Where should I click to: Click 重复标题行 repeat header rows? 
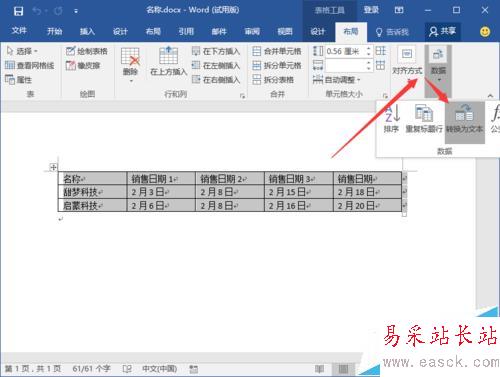(x=424, y=118)
